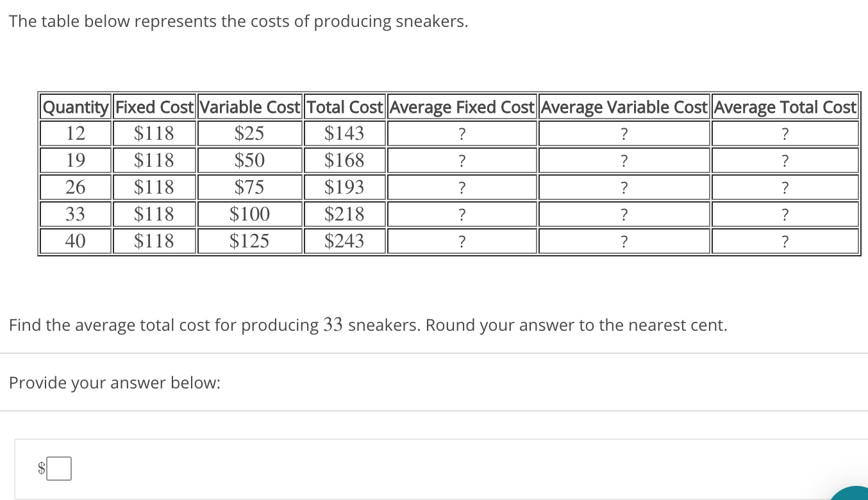Click the Average Total Cost header
868x500 pixels.
[x=785, y=107]
